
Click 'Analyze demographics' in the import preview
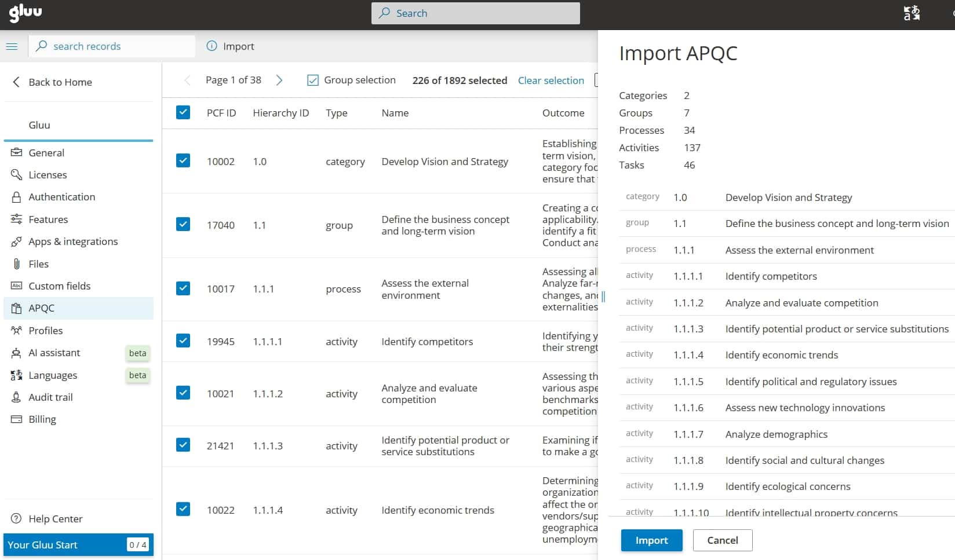[777, 434]
